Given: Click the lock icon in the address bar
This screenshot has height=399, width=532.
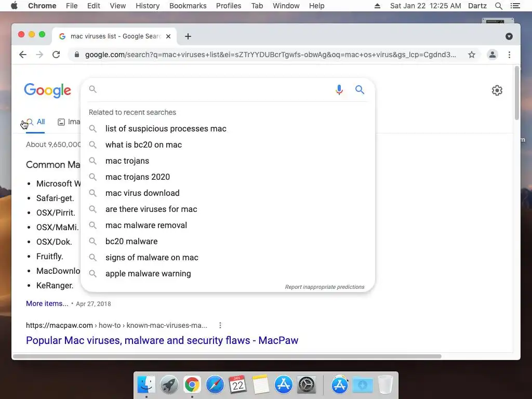Looking at the screenshot, I should coord(77,55).
